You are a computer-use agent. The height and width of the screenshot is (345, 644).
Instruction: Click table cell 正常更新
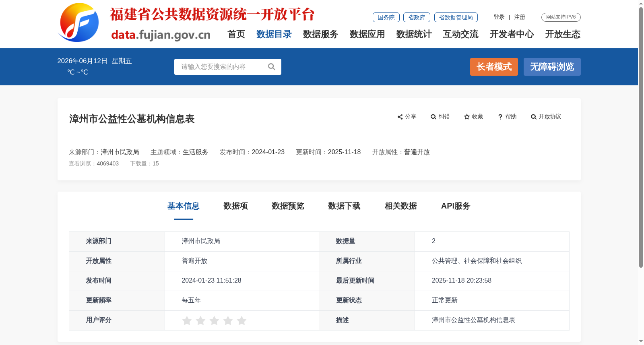pos(445,300)
